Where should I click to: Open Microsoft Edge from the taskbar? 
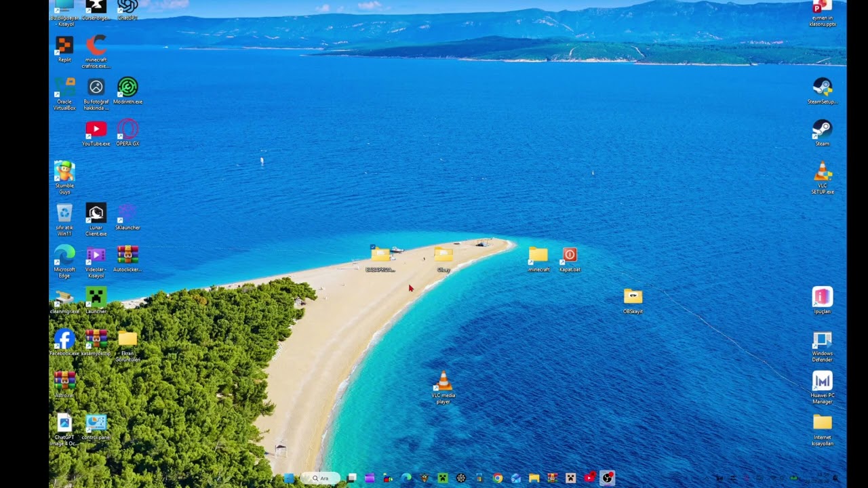click(406, 479)
